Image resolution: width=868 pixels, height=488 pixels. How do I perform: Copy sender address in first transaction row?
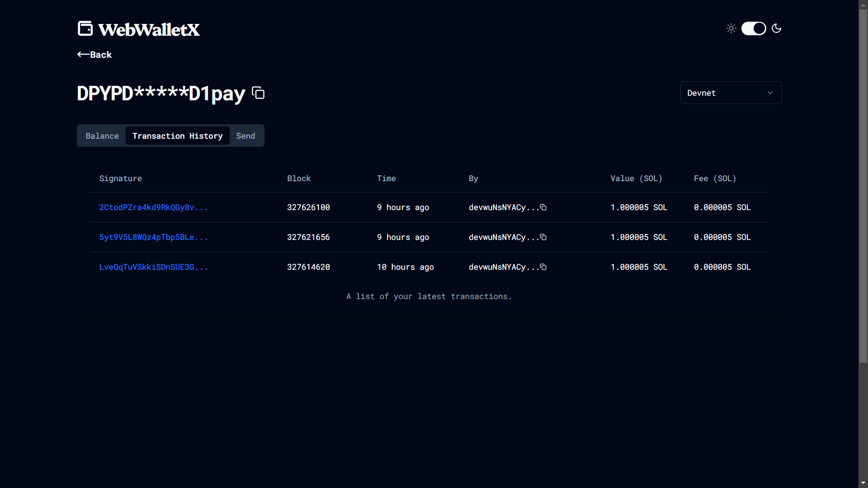(543, 207)
